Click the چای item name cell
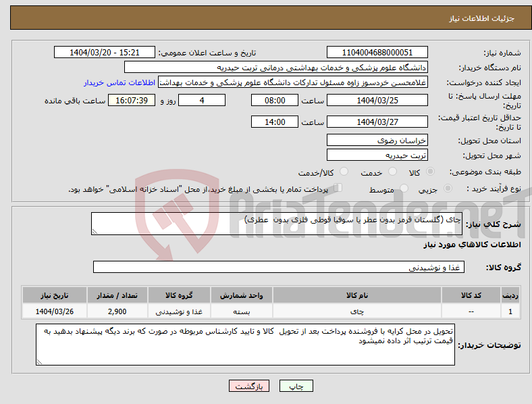The image size is (532, 404). pos(357,311)
